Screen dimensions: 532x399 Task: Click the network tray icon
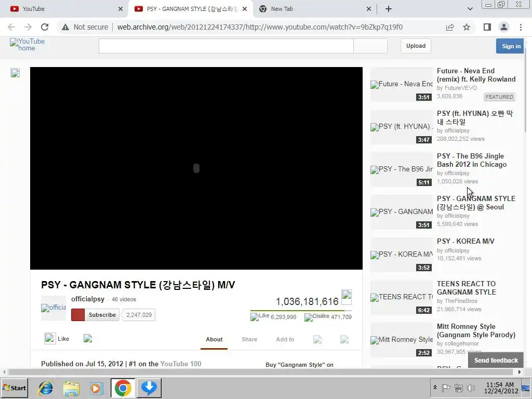(458, 388)
